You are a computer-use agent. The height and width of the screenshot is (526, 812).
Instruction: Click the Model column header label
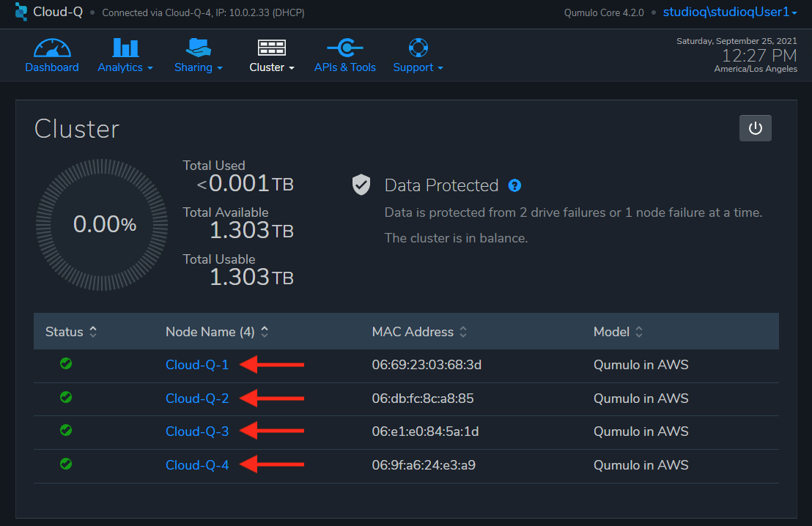(612, 331)
